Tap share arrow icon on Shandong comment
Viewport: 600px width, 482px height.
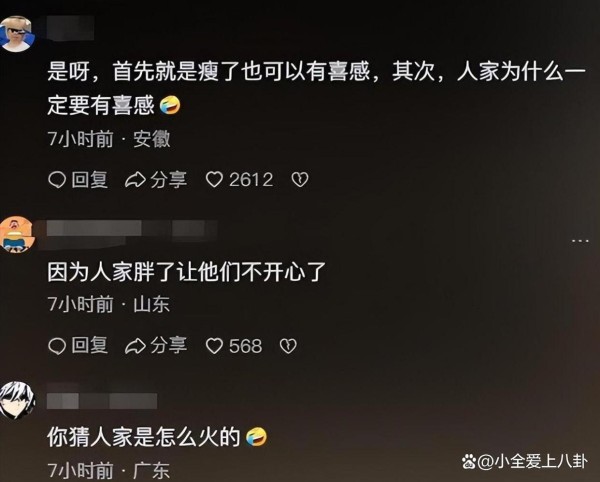click(x=135, y=346)
